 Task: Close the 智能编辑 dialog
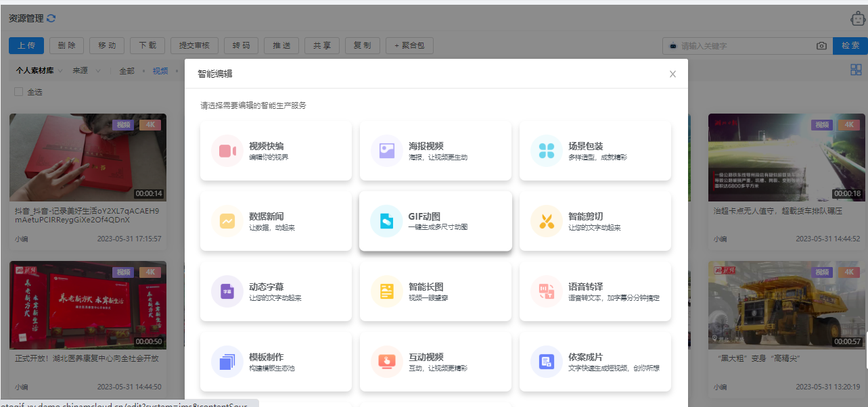coord(672,74)
